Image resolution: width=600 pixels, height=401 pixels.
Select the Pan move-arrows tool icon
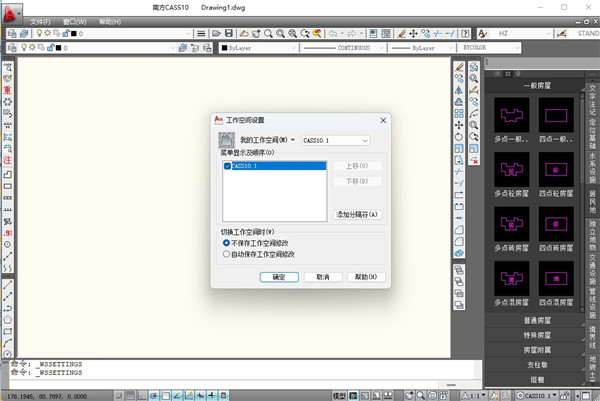coord(413,34)
